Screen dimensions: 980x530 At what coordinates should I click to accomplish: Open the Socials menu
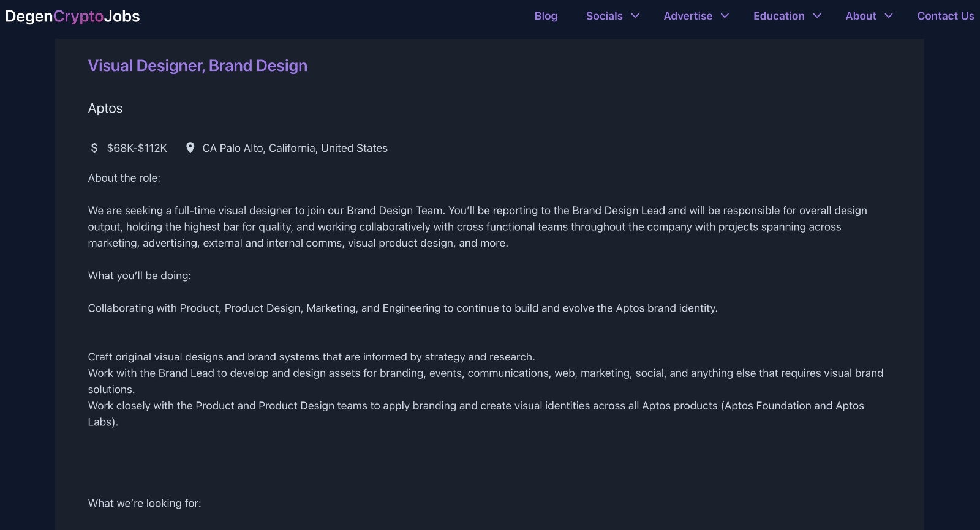click(x=604, y=16)
